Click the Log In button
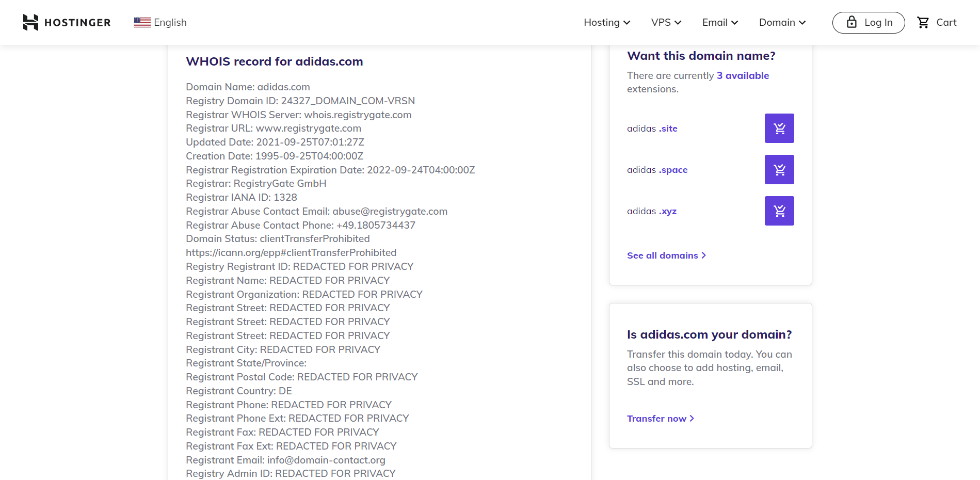 (x=869, y=23)
